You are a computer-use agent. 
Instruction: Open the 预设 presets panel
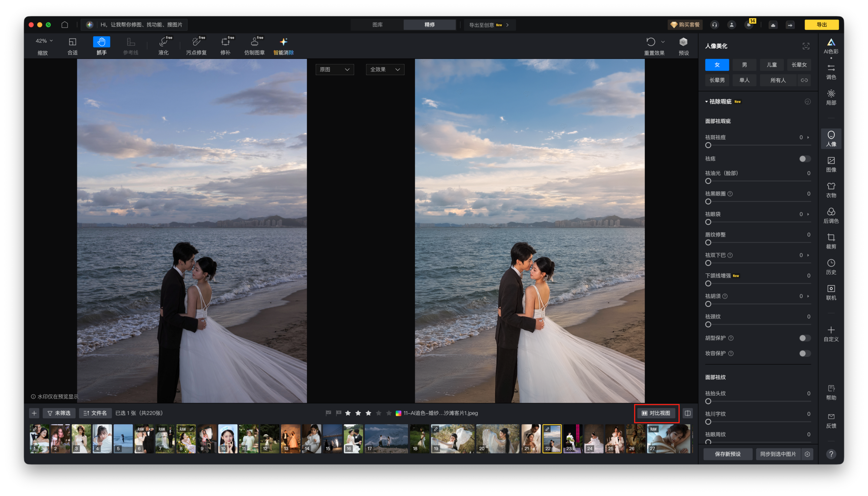684,46
